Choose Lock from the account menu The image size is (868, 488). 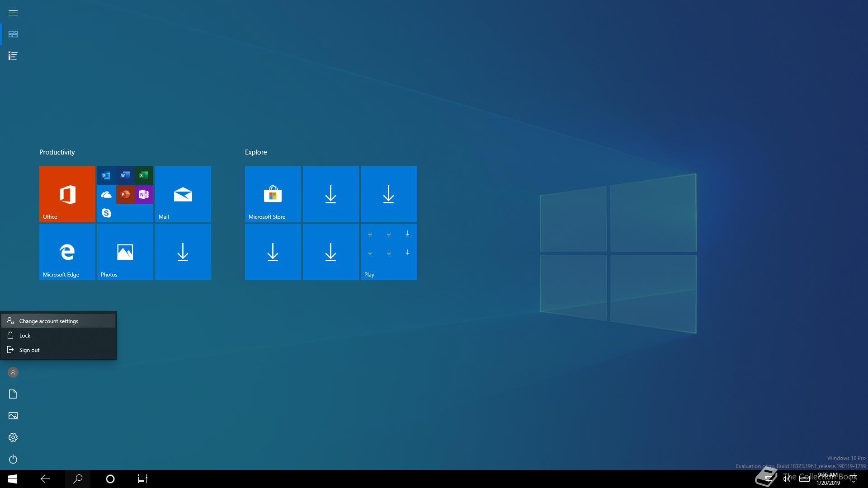(x=58, y=335)
